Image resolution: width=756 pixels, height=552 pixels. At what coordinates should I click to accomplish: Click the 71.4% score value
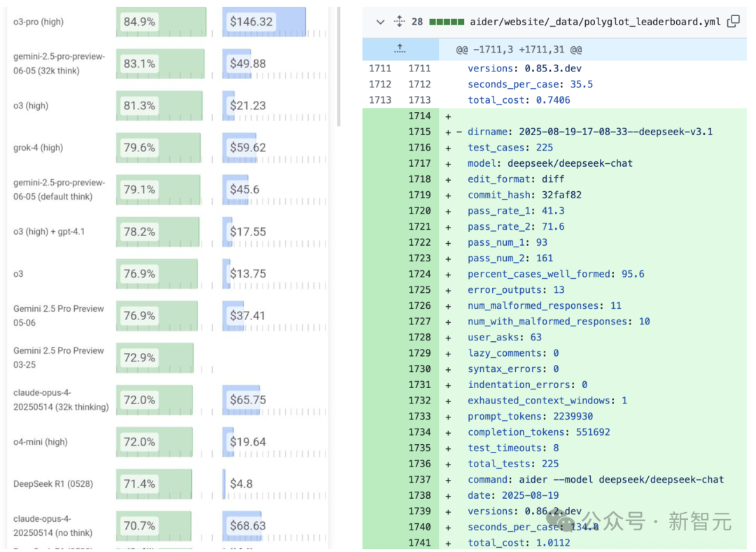click(139, 484)
